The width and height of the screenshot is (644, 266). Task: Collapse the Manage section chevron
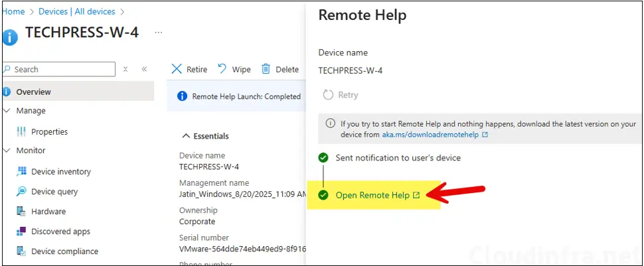click(x=7, y=111)
